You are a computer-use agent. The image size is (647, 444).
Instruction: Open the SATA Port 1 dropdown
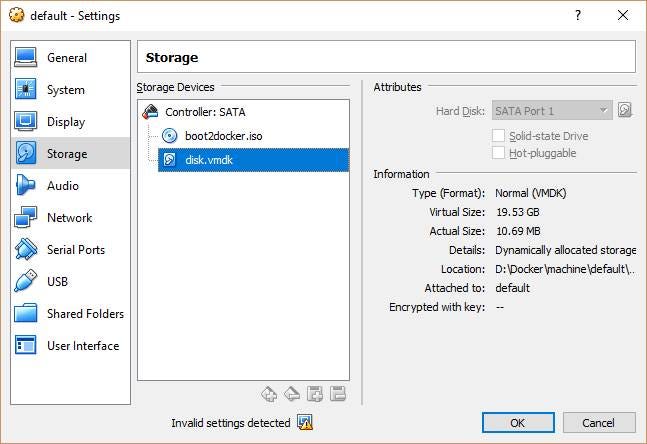pyautogui.click(x=552, y=111)
